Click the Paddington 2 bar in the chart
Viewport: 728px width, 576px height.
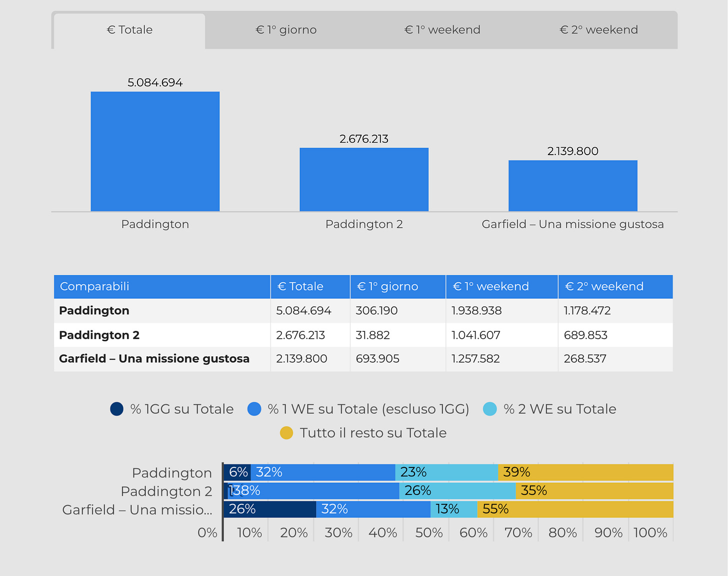(364, 180)
